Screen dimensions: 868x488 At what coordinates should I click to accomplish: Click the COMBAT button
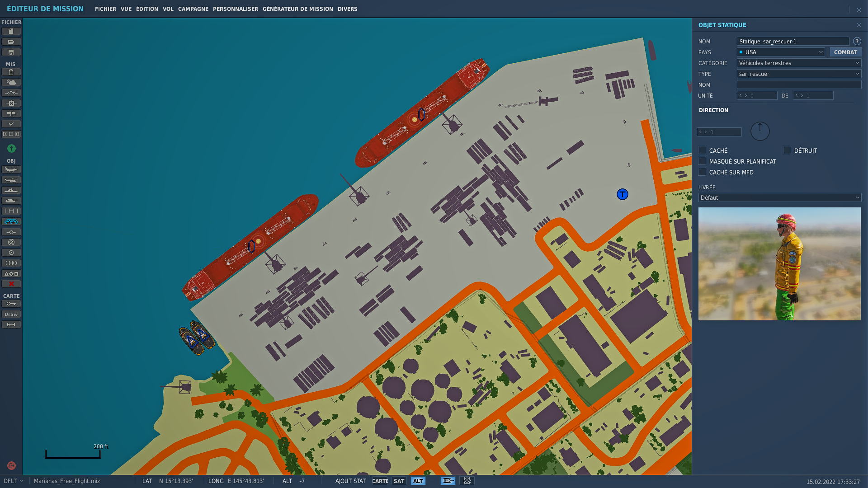click(x=845, y=52)
